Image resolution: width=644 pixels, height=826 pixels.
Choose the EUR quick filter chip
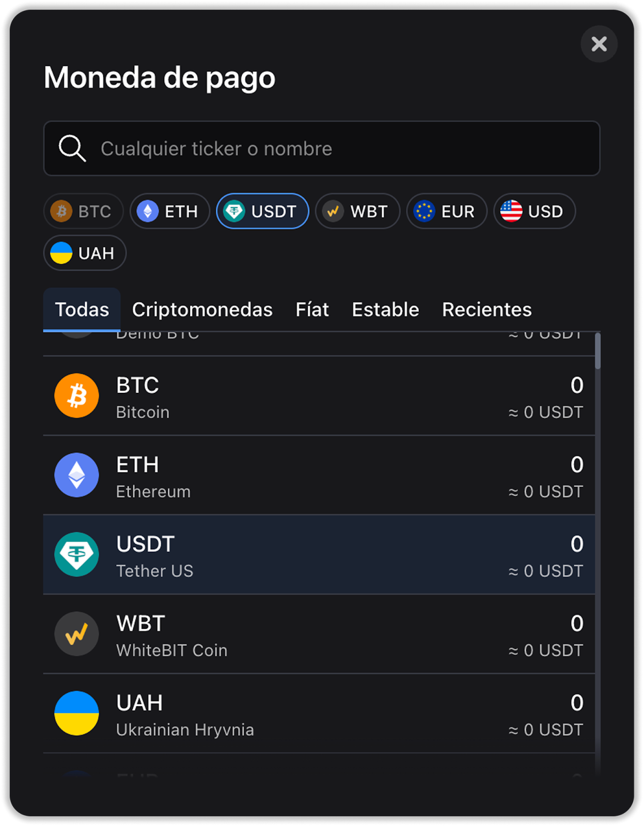[447, 211]
